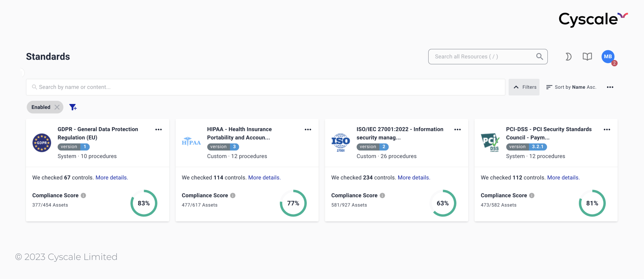Open ISO/IEC 27001 card three-dot menu

click(457, 129)
